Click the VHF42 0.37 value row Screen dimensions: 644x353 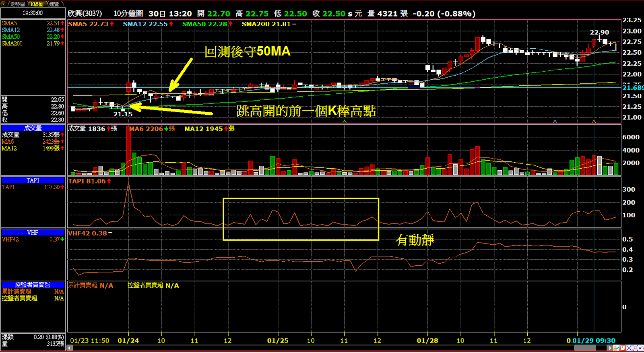click(33, 239)
